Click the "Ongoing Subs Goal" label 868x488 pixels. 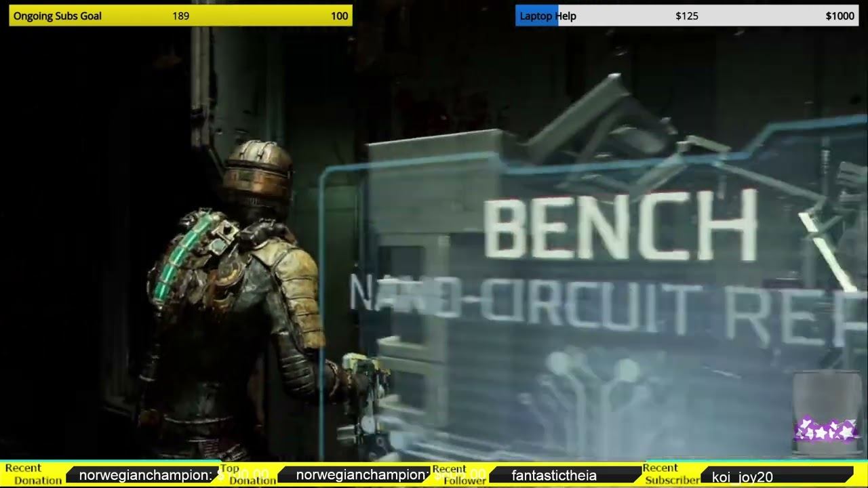pyautogui.click(x=58, y=16)
